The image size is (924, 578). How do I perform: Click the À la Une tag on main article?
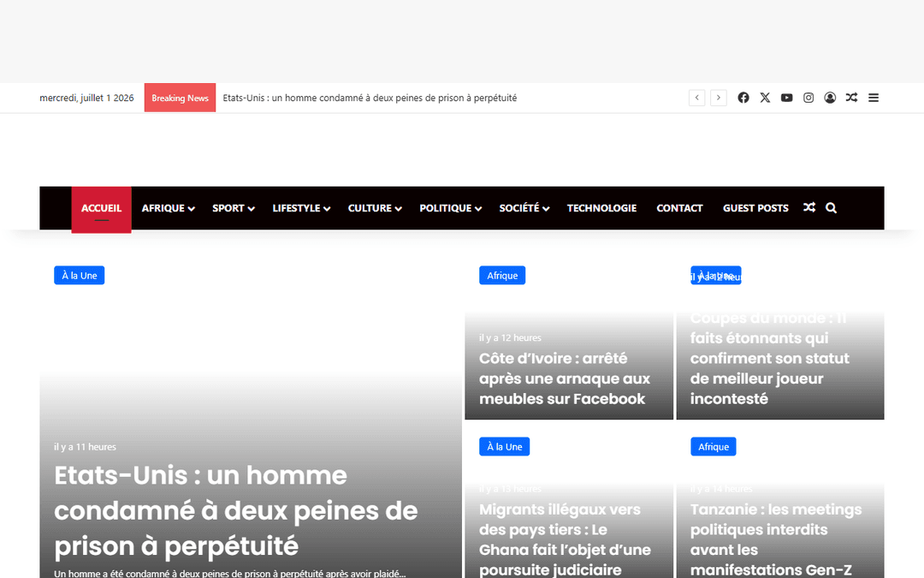79,276
